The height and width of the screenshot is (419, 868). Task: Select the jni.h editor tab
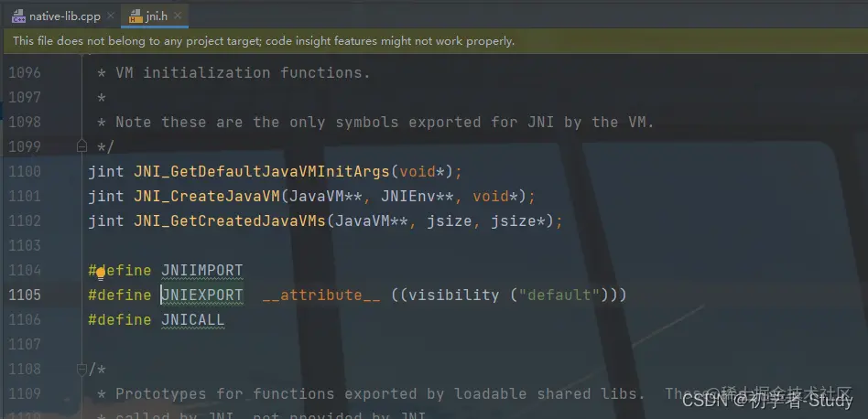[x=154, y=16]
